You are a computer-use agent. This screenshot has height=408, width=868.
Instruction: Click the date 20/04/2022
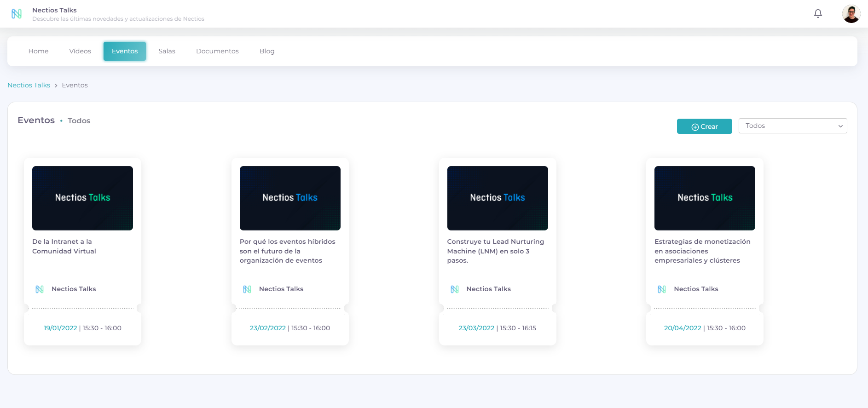(683, 328)
